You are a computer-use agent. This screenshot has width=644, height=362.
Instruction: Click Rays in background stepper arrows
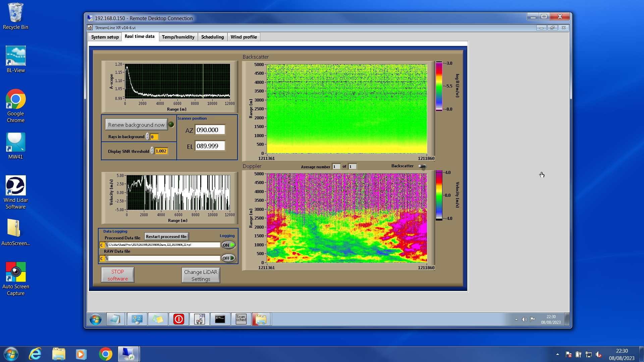[x=147, y=137]
